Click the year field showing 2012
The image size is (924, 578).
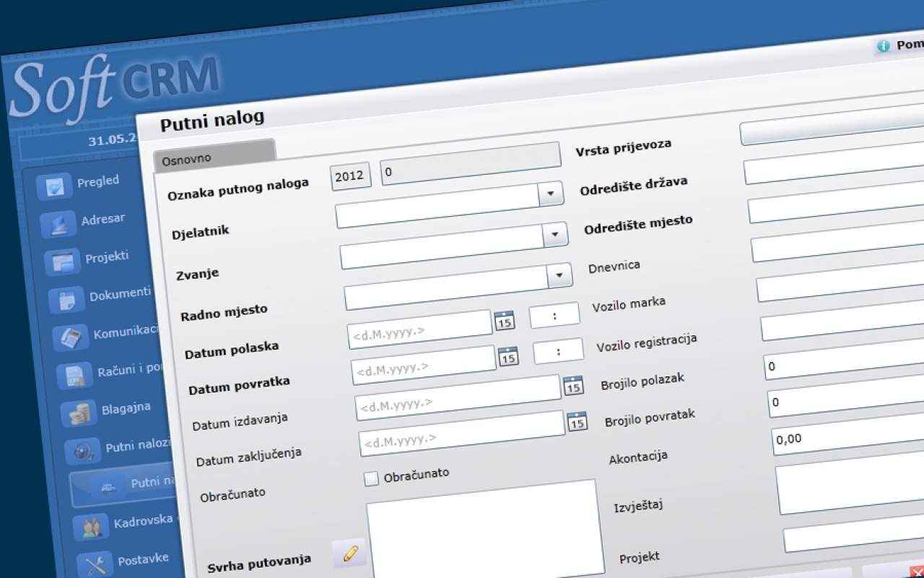click(350, 176)
